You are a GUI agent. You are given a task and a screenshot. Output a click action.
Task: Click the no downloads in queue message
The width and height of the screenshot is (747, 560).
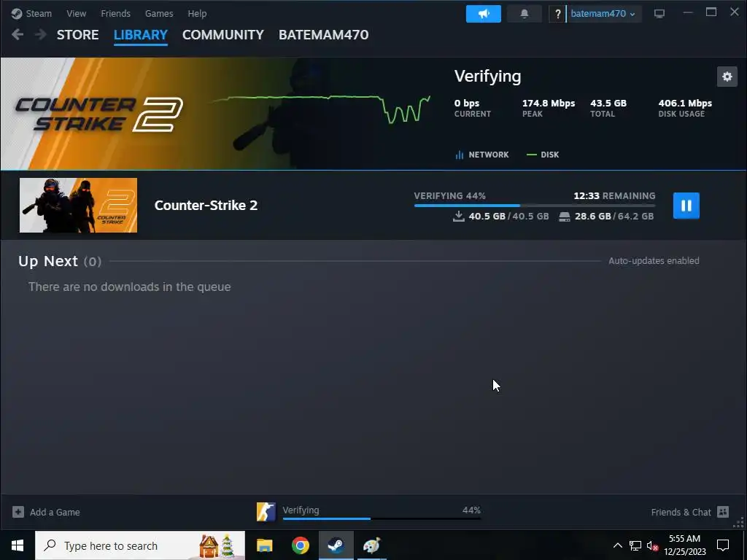pyautogui.click(x=130, y=287)
